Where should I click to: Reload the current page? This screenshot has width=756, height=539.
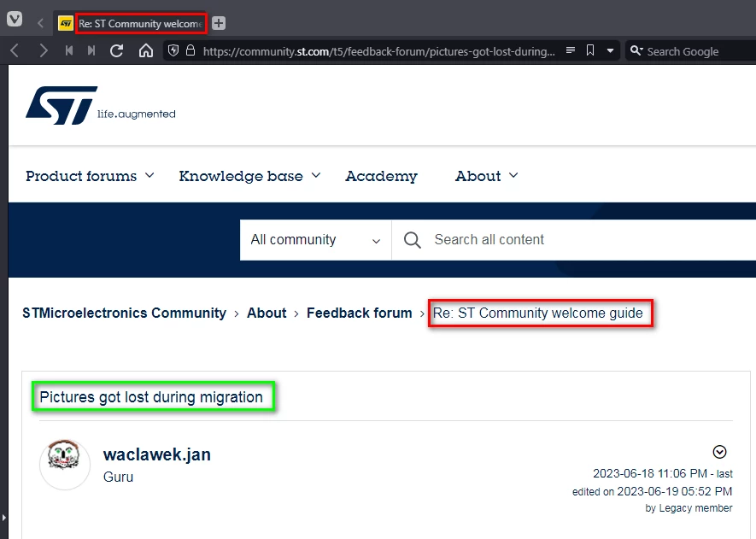pos(117,50)
